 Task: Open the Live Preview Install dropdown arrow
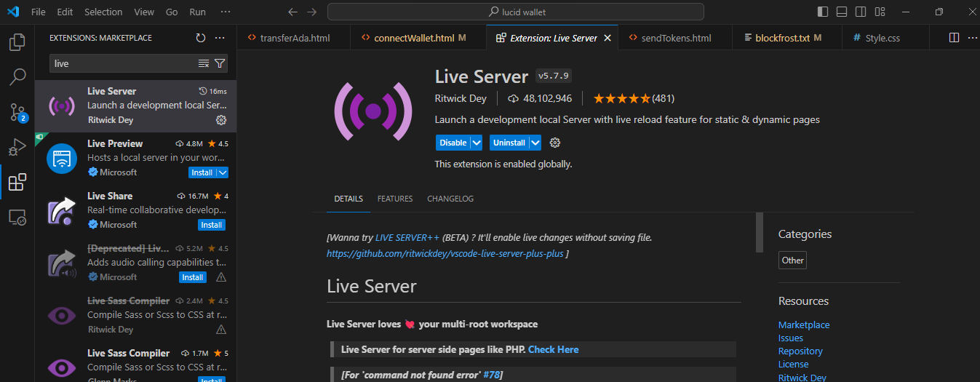223,172
